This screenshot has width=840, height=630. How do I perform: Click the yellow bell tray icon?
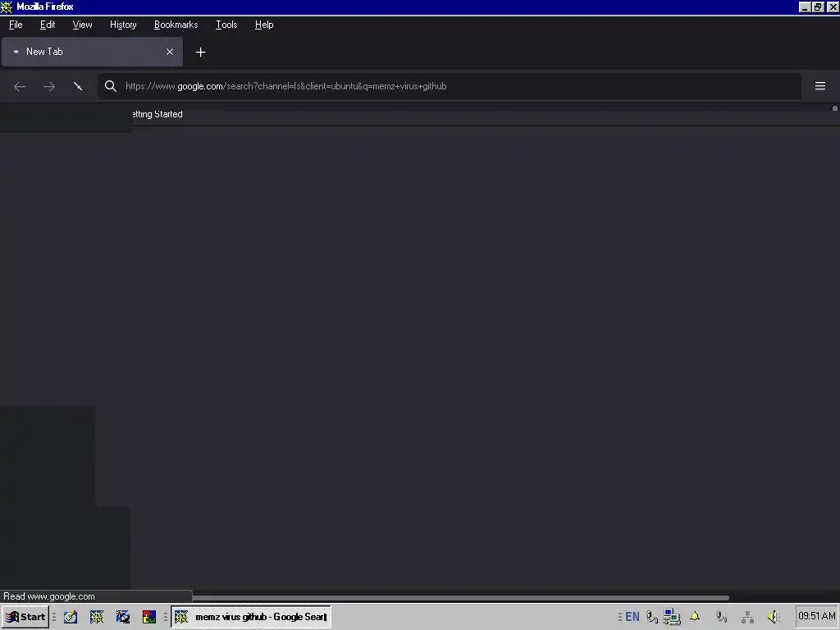pos(695,616)
